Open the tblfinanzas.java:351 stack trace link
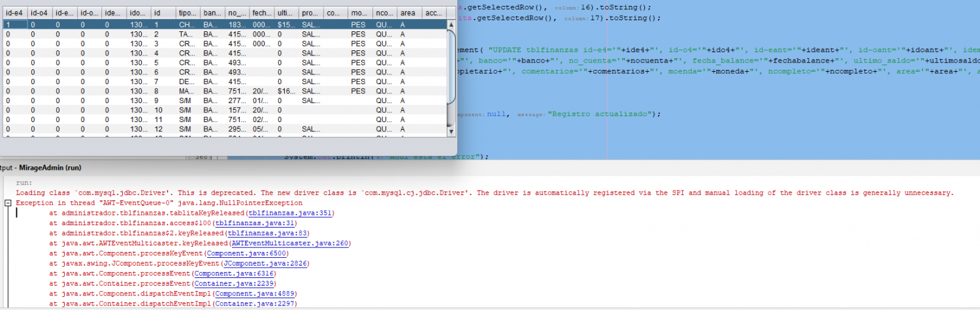This screenshot has height=310, width=980. [290, 213]
